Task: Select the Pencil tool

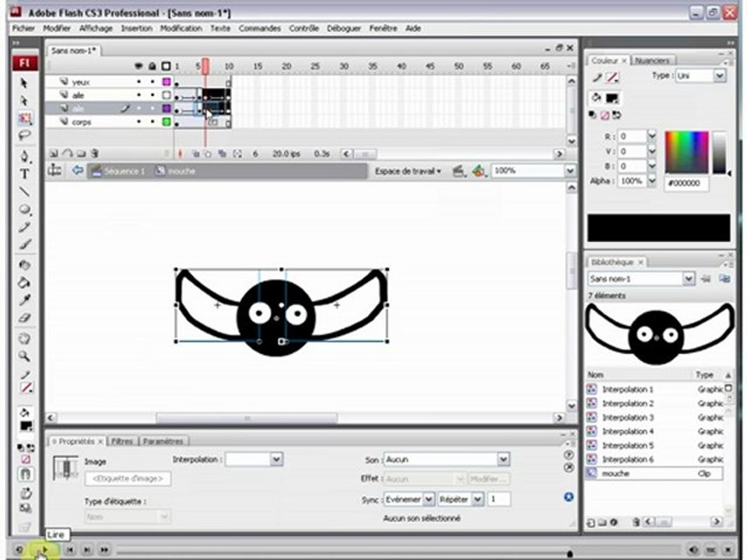Action: (25, 227)
